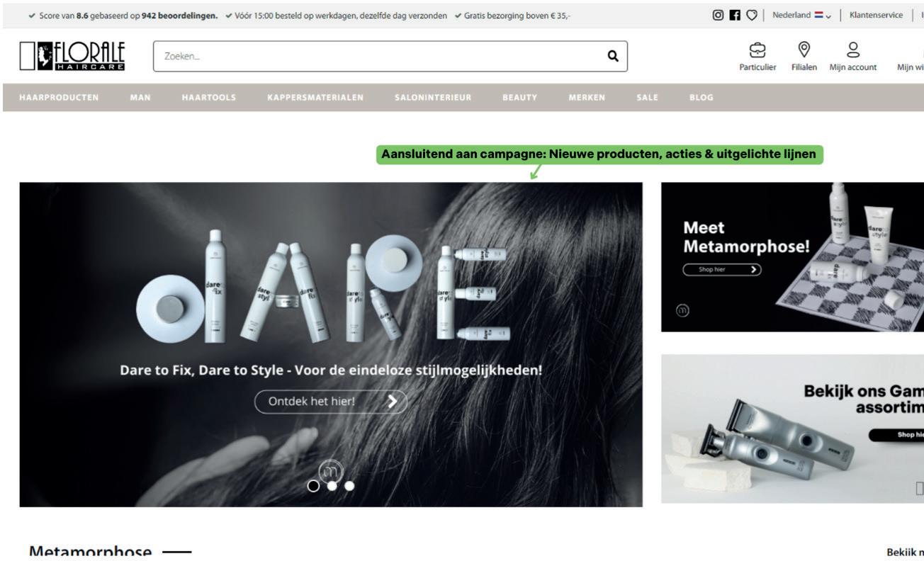The image size is (924, 561).
Task: Open BLOG menu
Action: coord(702,97)
